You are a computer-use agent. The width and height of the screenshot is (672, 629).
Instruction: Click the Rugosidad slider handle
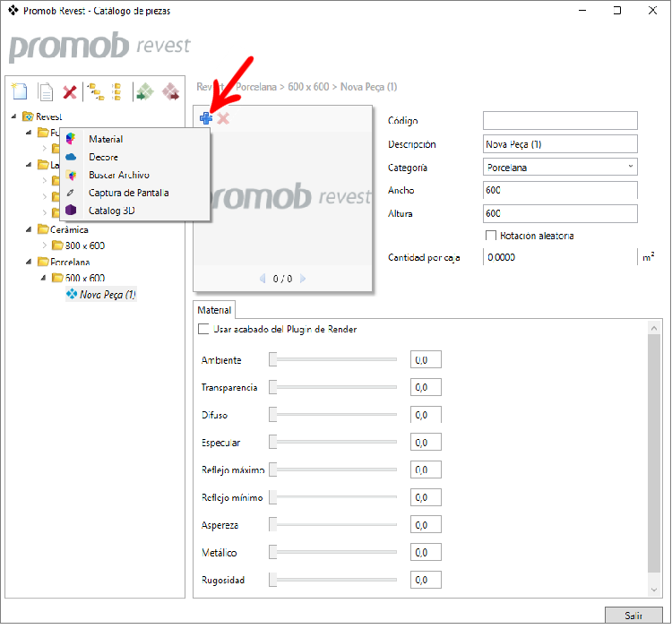tap(273, 580)
